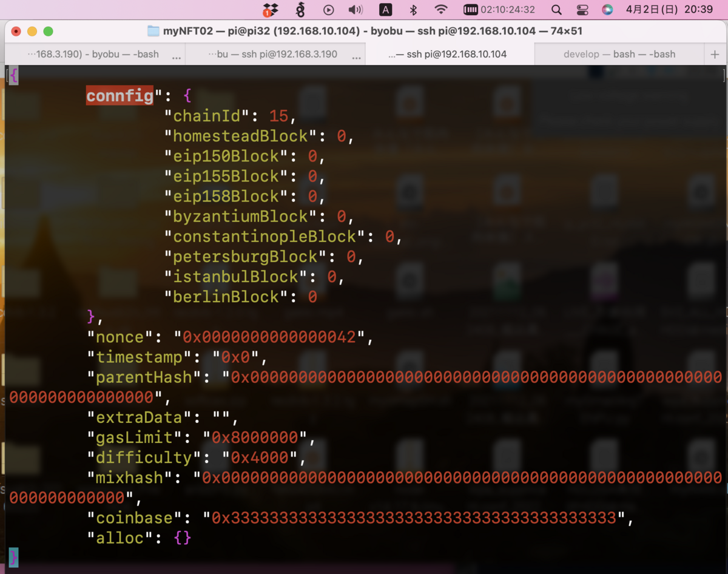Click the "petersburgBlock" key
Image resolution: width=728 pixels, height=574 pixels.
(x=246, y=256)
